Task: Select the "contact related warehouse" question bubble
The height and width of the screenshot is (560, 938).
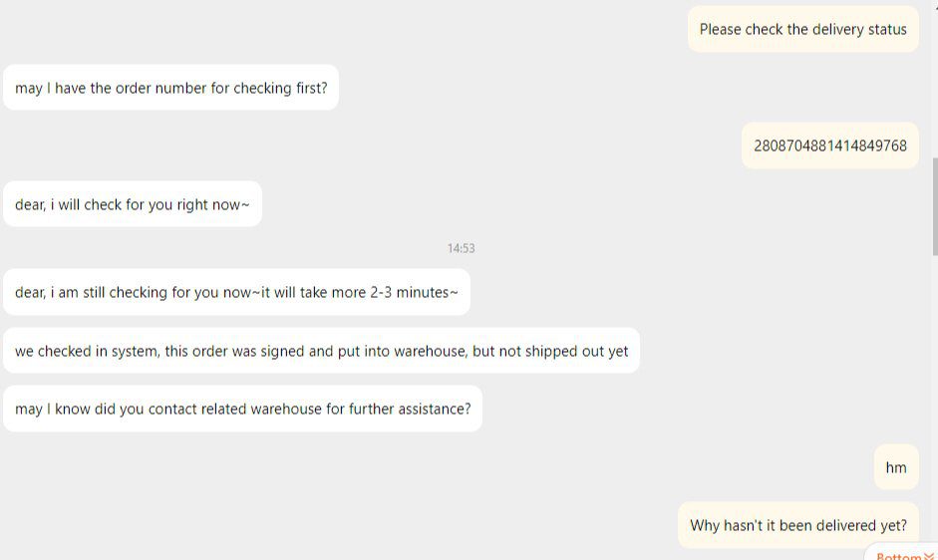Action: [242, 409]
